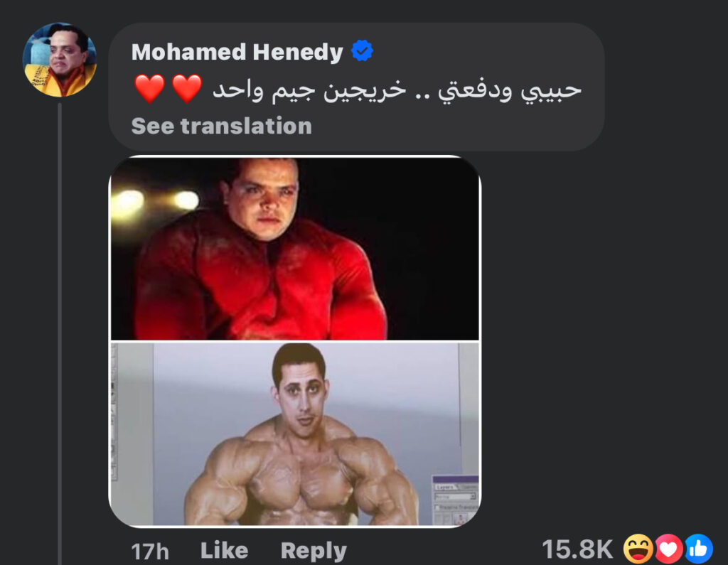Open the shirtless bodybuilder photo
Screen dimensions: 728x565
coord(294,434)
